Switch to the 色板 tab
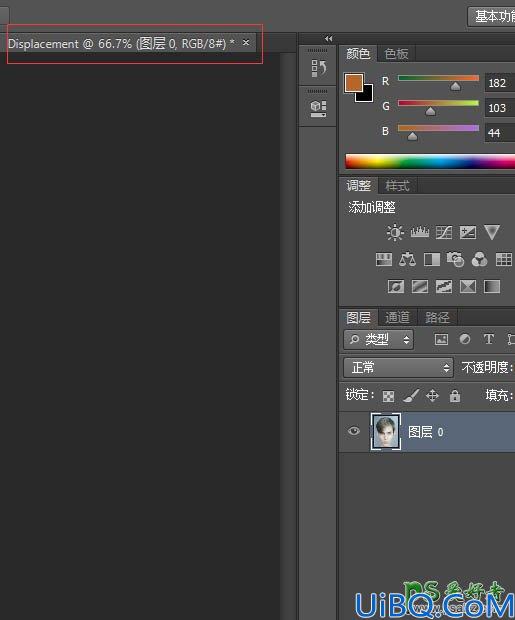Image resolution: width=515 pixels, height=620 pixels. pyautogui.click(x=396, y=53)
